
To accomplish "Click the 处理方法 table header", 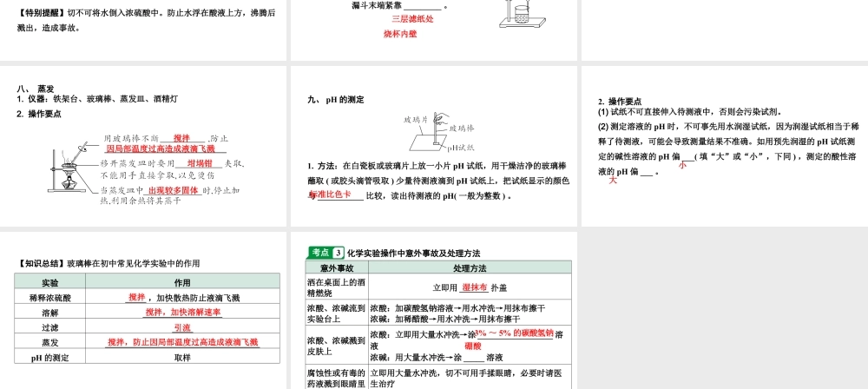I will 470,268.
